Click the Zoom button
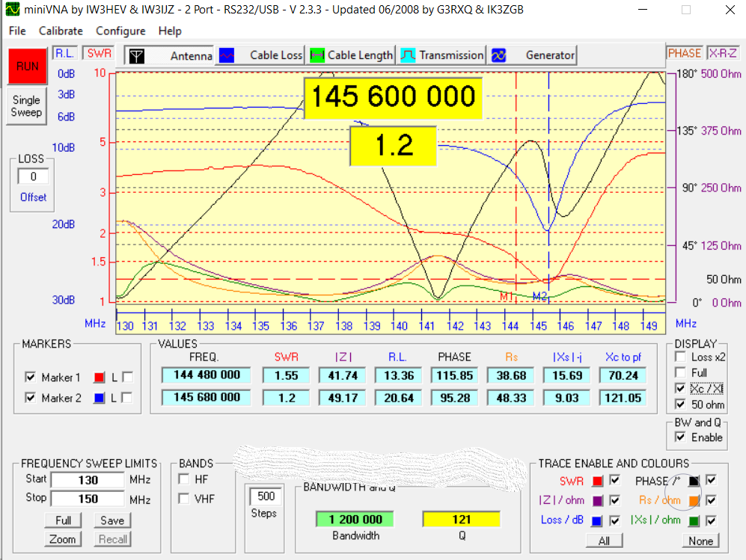 pyautogui.click(x=63, y=539)
